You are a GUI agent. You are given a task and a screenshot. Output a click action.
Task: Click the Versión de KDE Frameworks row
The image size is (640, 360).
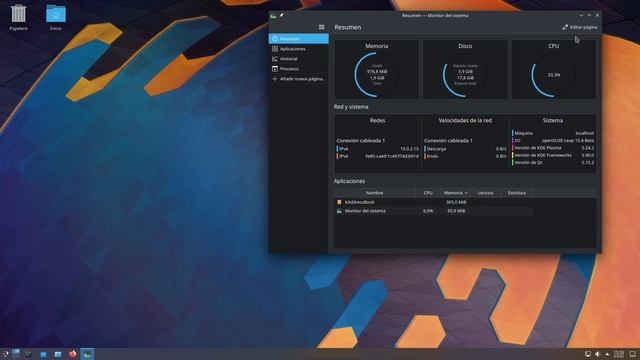(553, 155)
